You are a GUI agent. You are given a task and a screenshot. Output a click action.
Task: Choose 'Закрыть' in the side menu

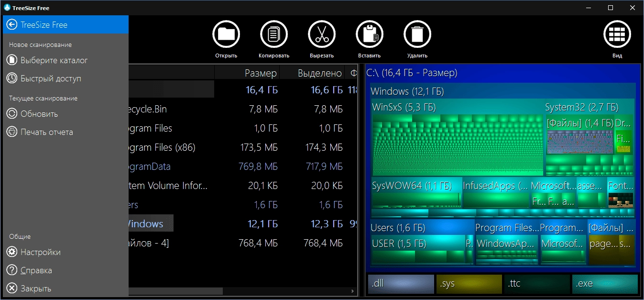pos(65,289)
